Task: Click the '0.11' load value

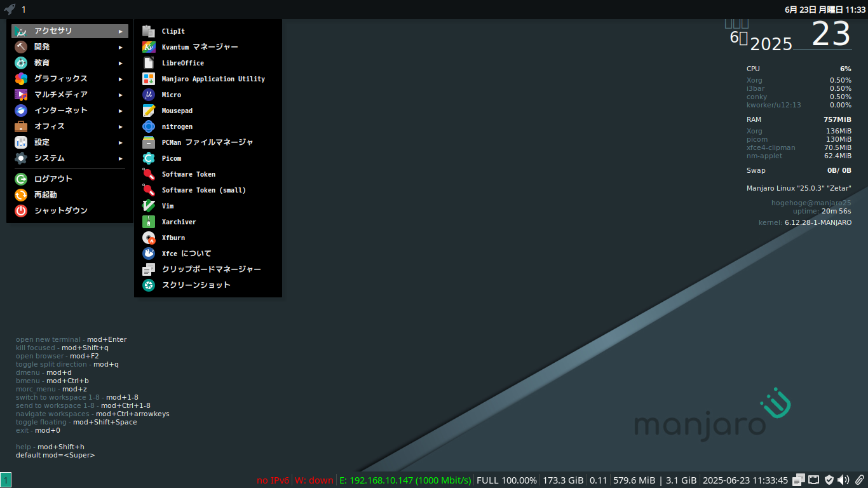Action: click(599, 480)
